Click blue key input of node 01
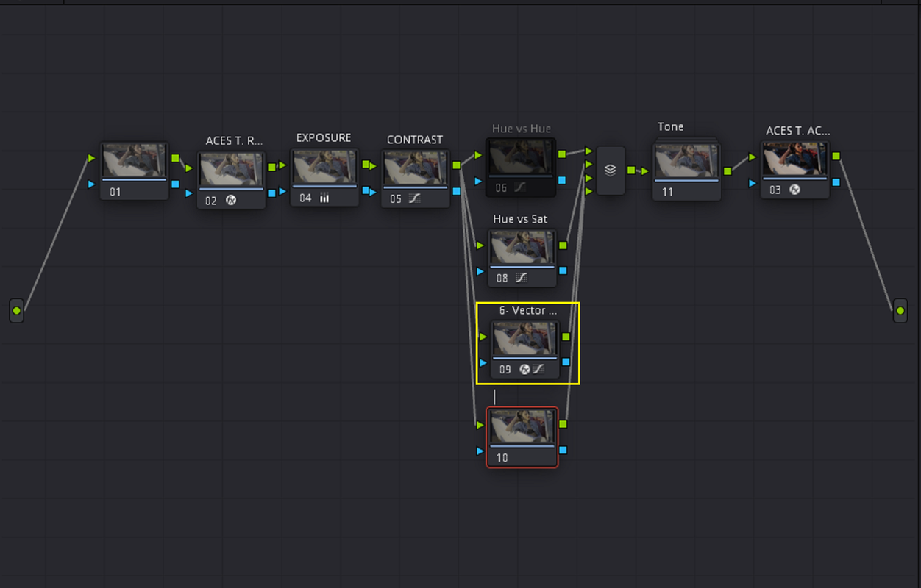 click(91, 184)
